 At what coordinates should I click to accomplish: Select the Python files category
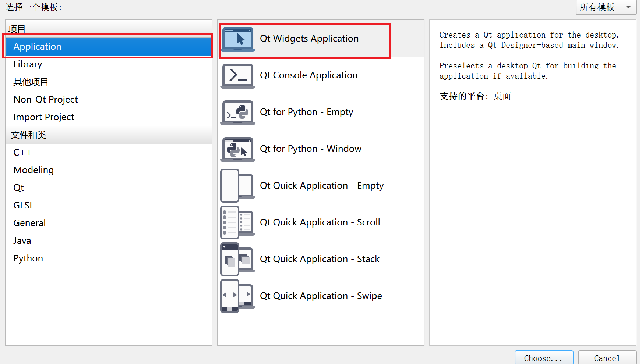109,258
